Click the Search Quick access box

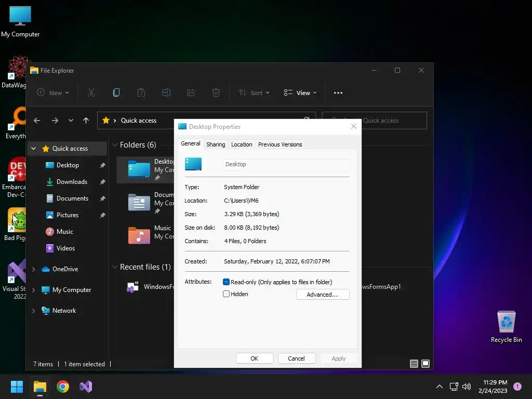(374, 121)
